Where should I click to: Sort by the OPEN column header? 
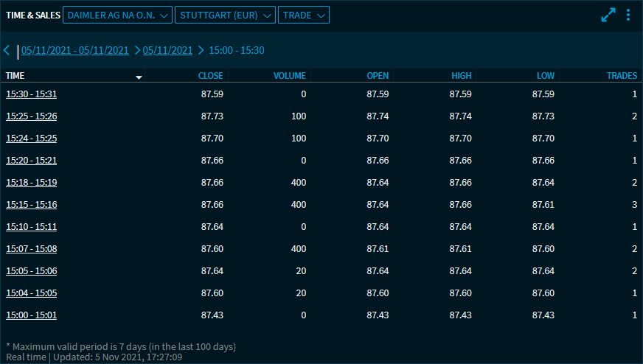378,76
